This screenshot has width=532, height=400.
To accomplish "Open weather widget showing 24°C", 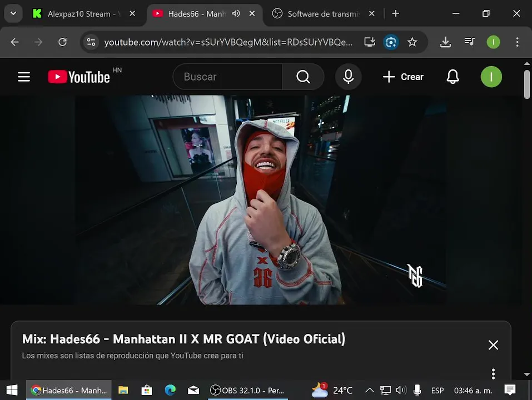I will coord(332,390).
